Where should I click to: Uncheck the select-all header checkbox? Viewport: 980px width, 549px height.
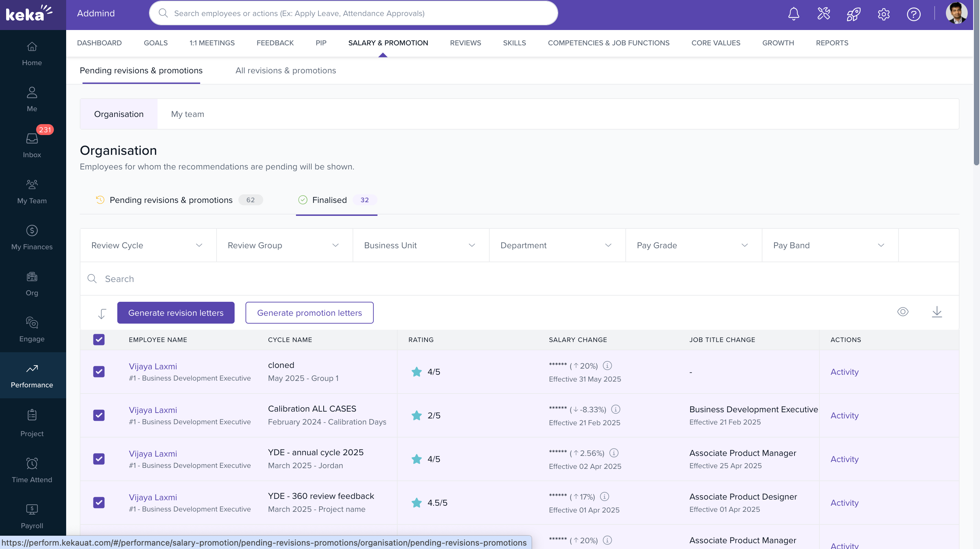click(x=99, y=339)
